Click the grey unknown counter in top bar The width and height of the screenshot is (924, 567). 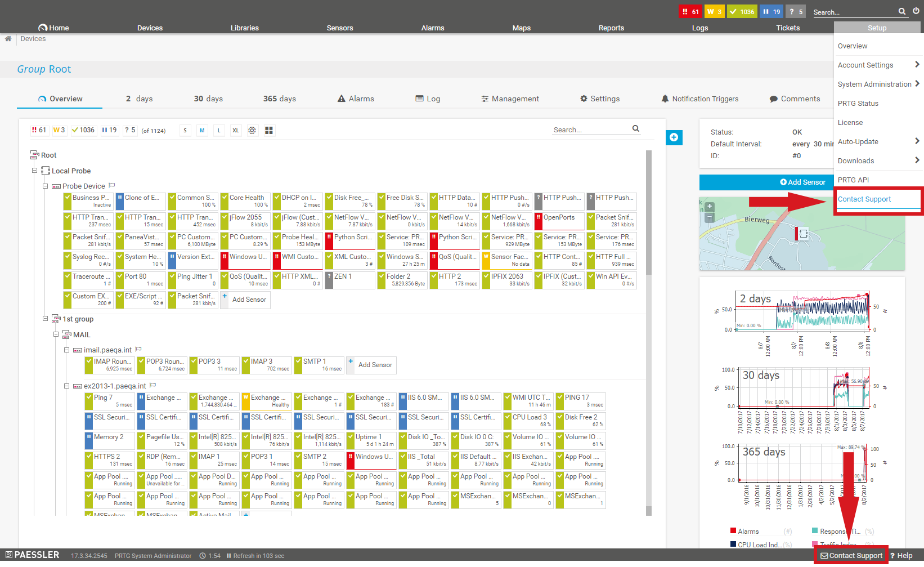click(796, 11)
